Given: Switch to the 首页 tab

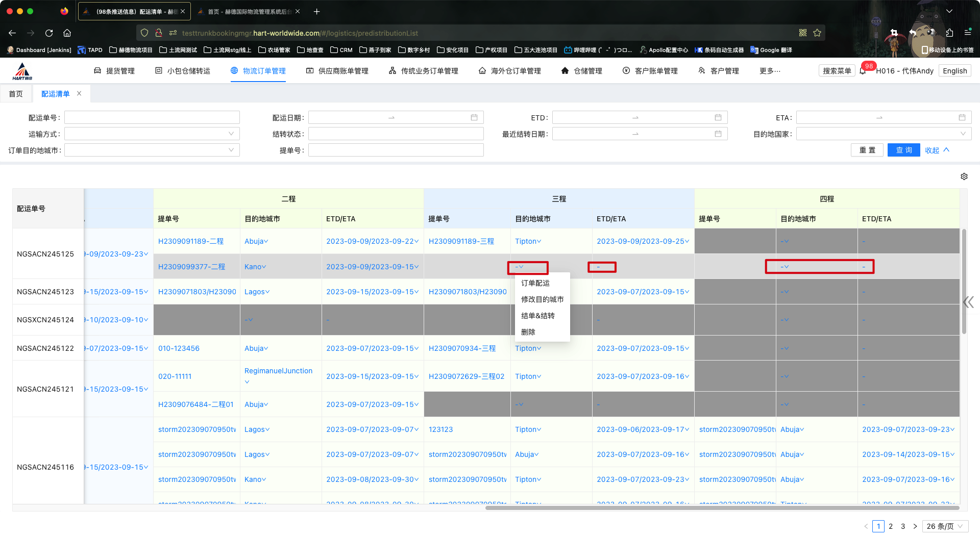Looking at the screenshot, I should tap(16, 94).
